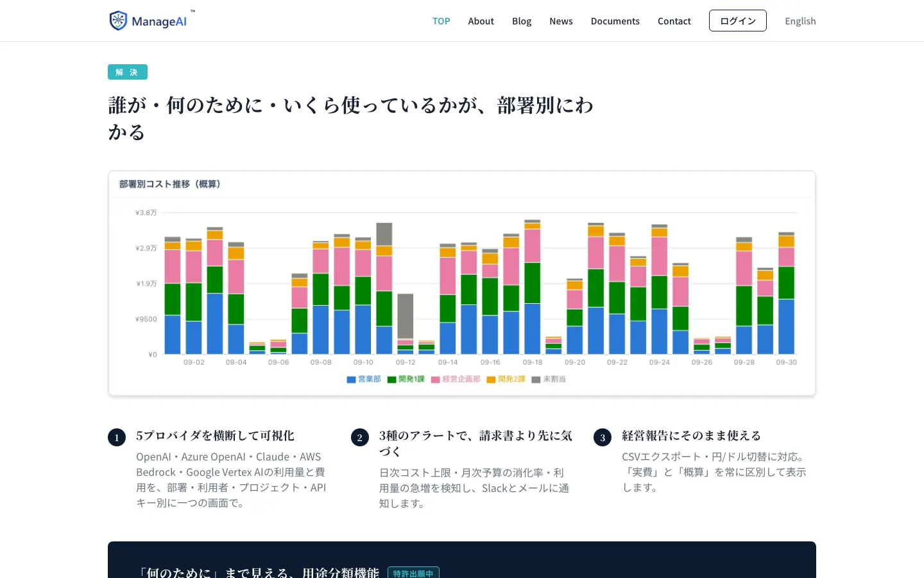Click the gray 未割当 legend swatch
This screenshot has width=924, height=578.
[536, 380]
